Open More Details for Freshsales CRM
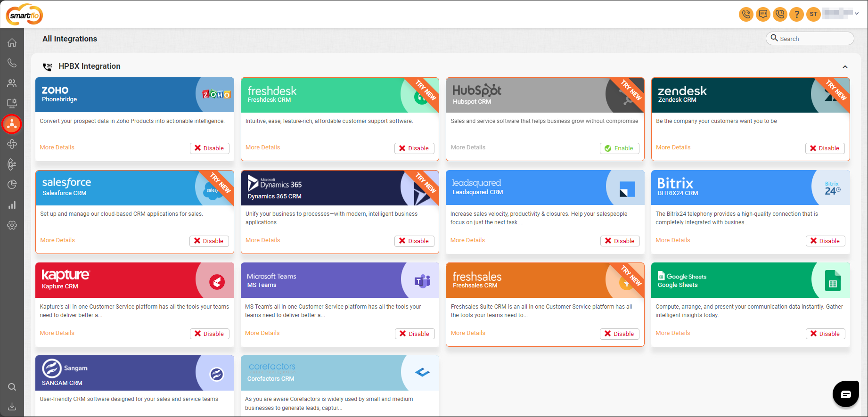The height and width of the screenshot is (417, 868). point(468,333)
